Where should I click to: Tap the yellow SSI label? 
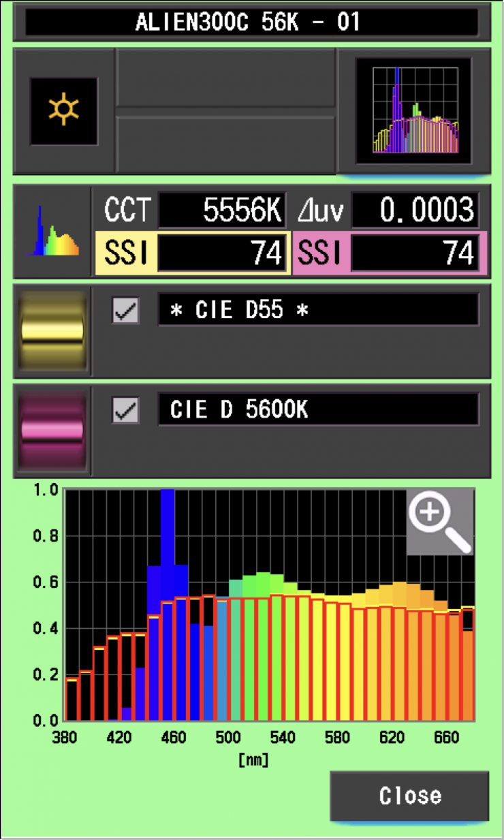coord(125,253)
